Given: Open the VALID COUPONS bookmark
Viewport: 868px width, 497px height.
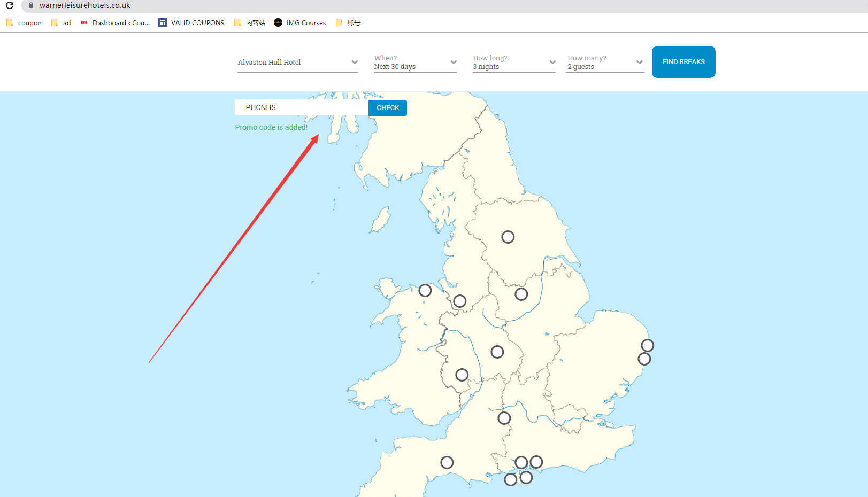Looking at the screenshot, I should coord(191,22).
